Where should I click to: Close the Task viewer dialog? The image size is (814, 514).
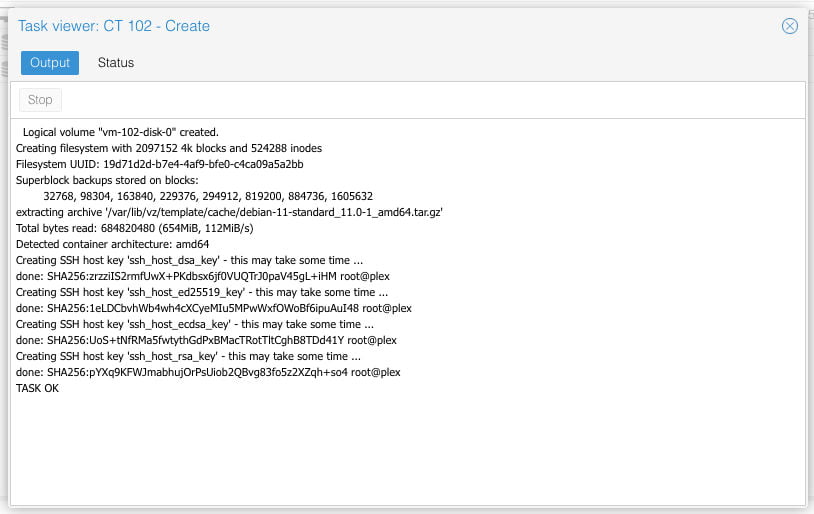click(789, 26)
